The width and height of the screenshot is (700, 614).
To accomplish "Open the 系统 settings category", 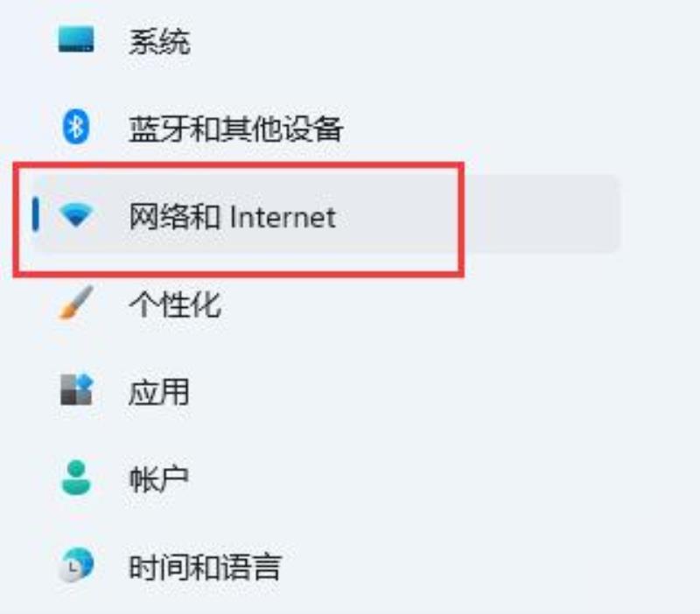I will (159, 42).
